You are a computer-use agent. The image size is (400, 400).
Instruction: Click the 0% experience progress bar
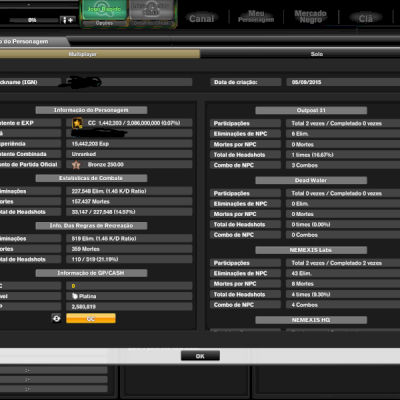pos(33,20)
